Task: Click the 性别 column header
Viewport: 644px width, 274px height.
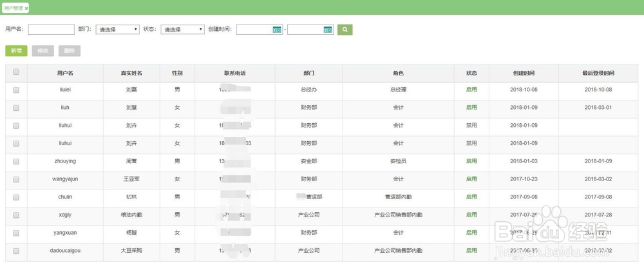Action: [x=178, y=73]
